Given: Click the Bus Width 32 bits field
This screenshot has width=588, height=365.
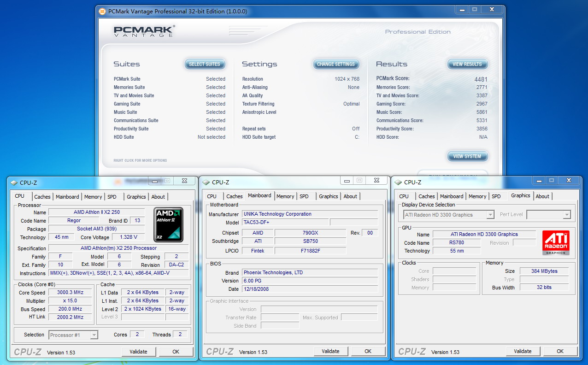Looking at the screenshot, I should pyautogui.click(x=544, y=287).
